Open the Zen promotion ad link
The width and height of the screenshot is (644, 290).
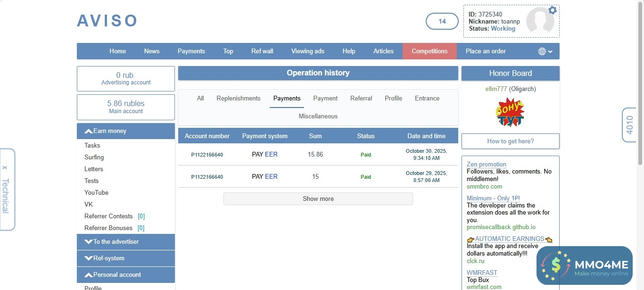pyautogui.click(x=487, y=165)
